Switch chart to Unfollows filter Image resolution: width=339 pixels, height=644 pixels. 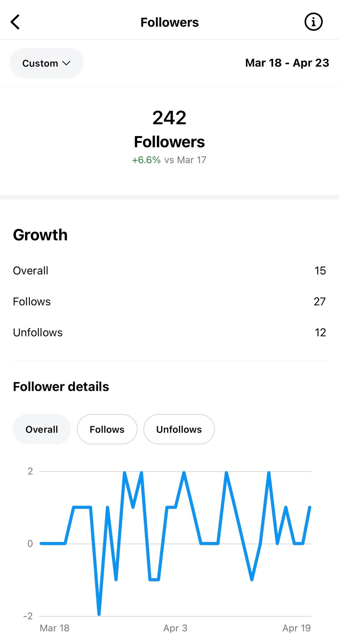click(x=179, y=429)
